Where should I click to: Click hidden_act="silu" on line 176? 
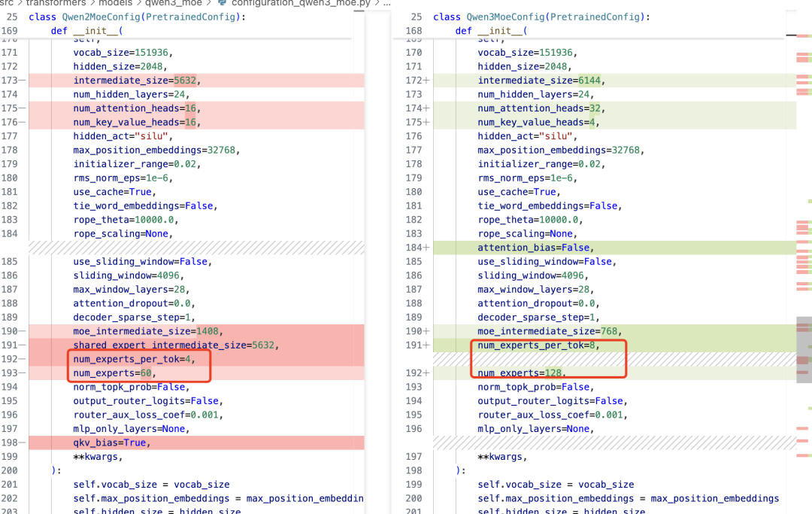pyautogui.click(x=527, y=136)
